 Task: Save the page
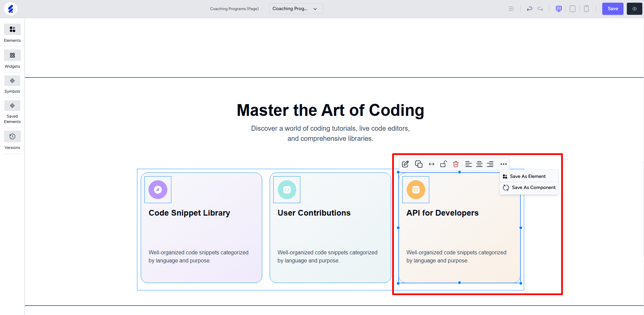[613, 9]
